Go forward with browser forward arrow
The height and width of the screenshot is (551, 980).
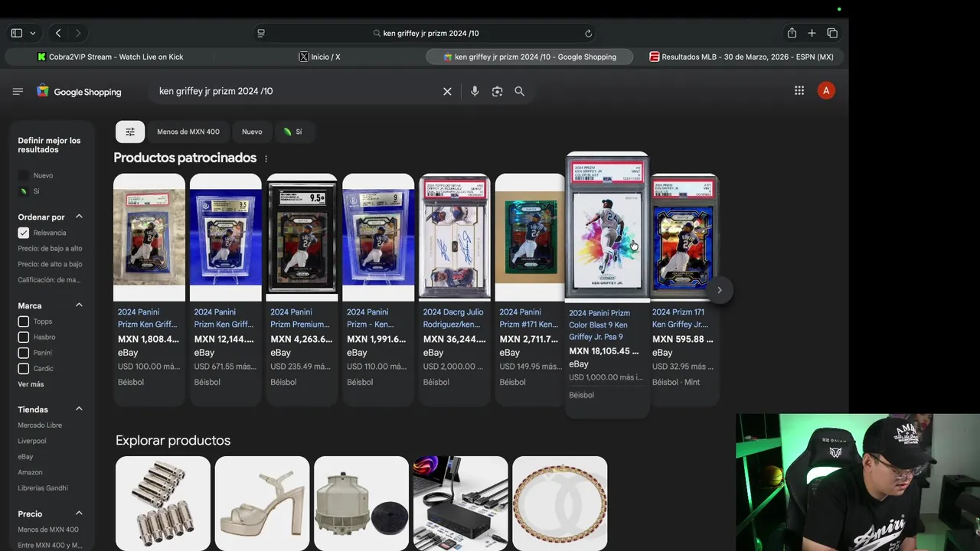coord(77,33)
